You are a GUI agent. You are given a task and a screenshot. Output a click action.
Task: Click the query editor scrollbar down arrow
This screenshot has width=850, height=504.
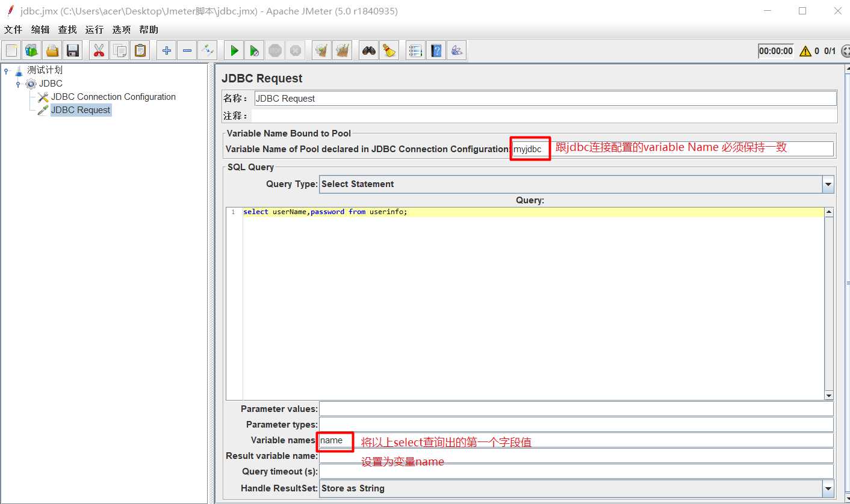829,395
